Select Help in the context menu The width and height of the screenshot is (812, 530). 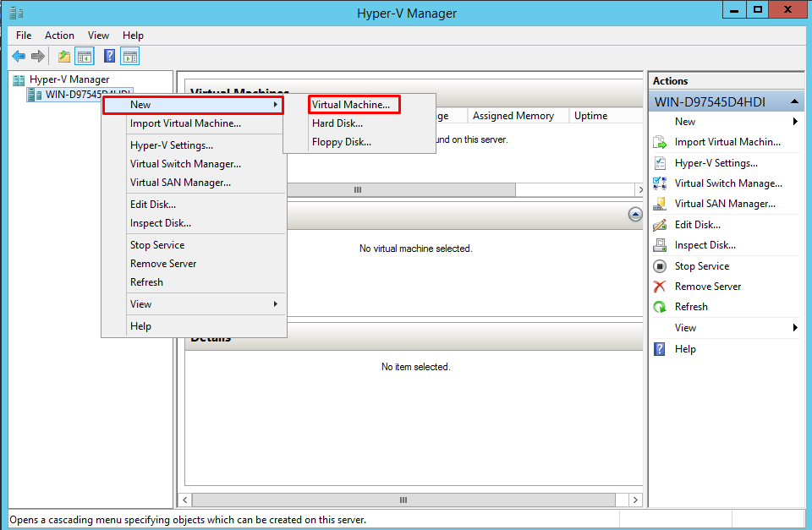(195, 326)
